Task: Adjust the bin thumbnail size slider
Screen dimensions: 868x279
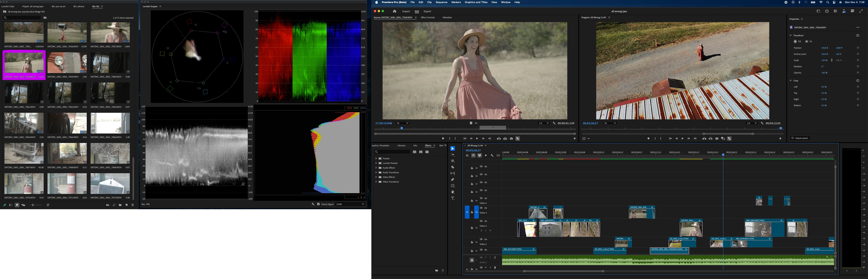Action: coord(33,205)
